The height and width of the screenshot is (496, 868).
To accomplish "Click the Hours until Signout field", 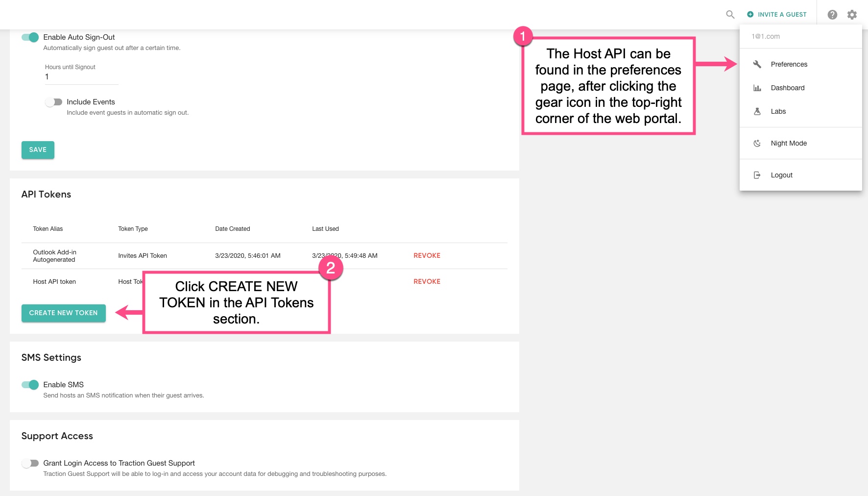I will click(x=81, y=76).
